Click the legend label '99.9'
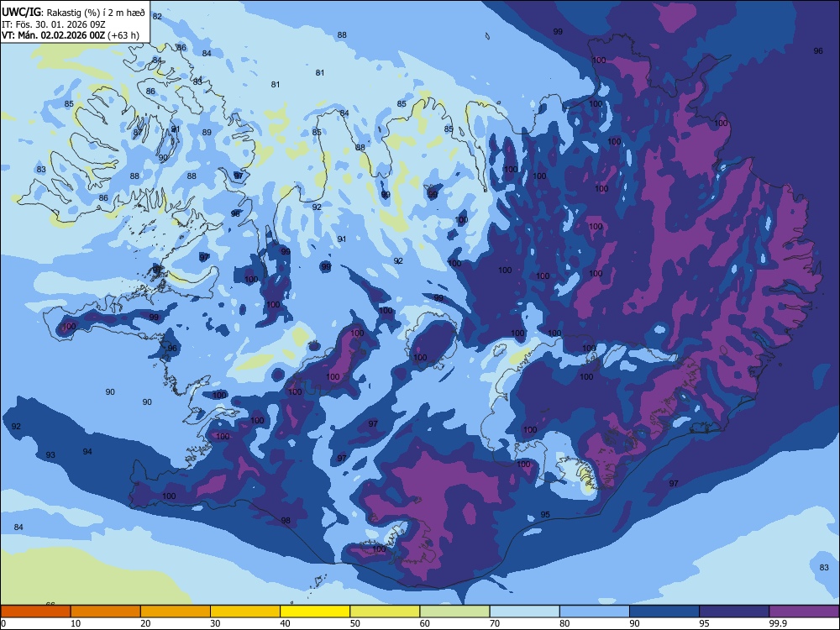 pos(777,623)
